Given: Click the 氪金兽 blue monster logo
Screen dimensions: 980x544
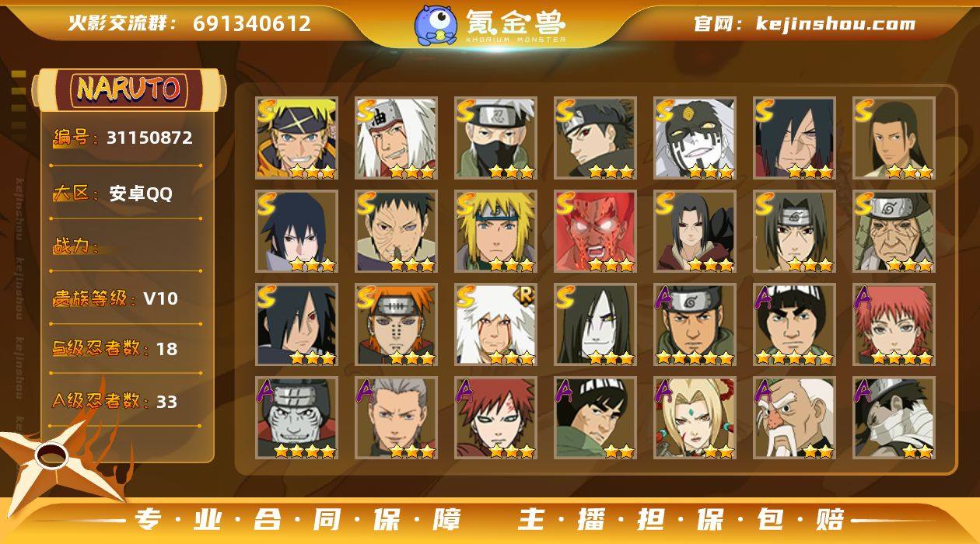Looking at the screenshot, I should pos(436,25).
